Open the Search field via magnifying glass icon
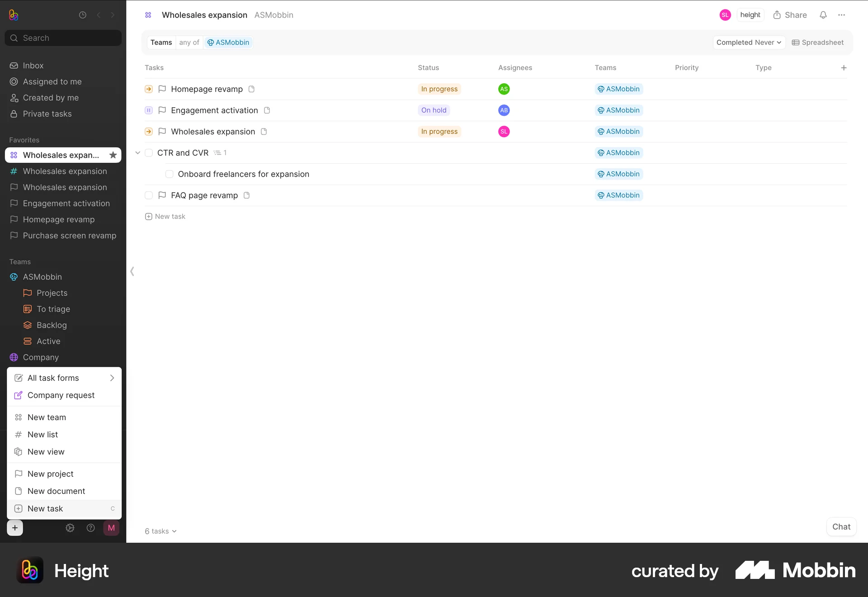 (14, 38)
